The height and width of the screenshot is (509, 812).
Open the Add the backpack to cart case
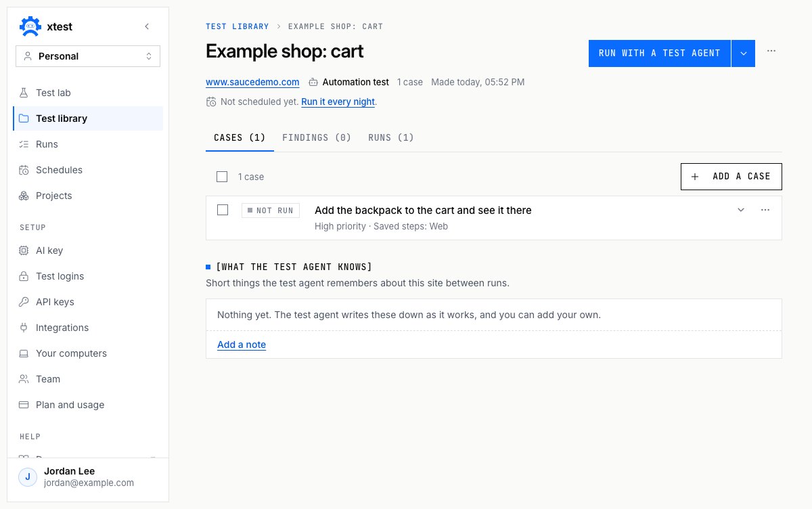pyautogui.click(x=423, y=210)
